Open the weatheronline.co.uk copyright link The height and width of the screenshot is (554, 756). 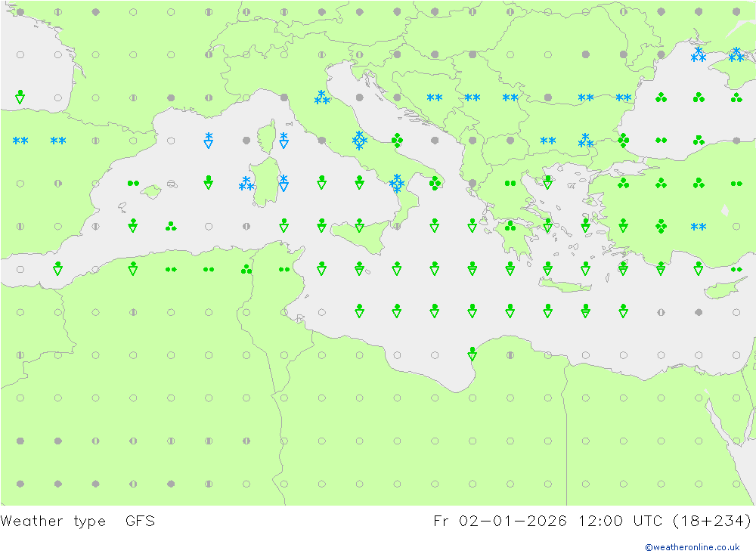(692, 546)
